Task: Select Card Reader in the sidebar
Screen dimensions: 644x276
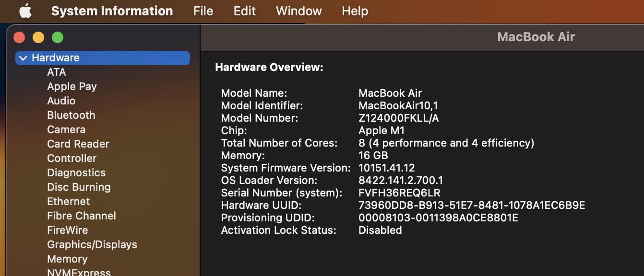Action: 78,144
